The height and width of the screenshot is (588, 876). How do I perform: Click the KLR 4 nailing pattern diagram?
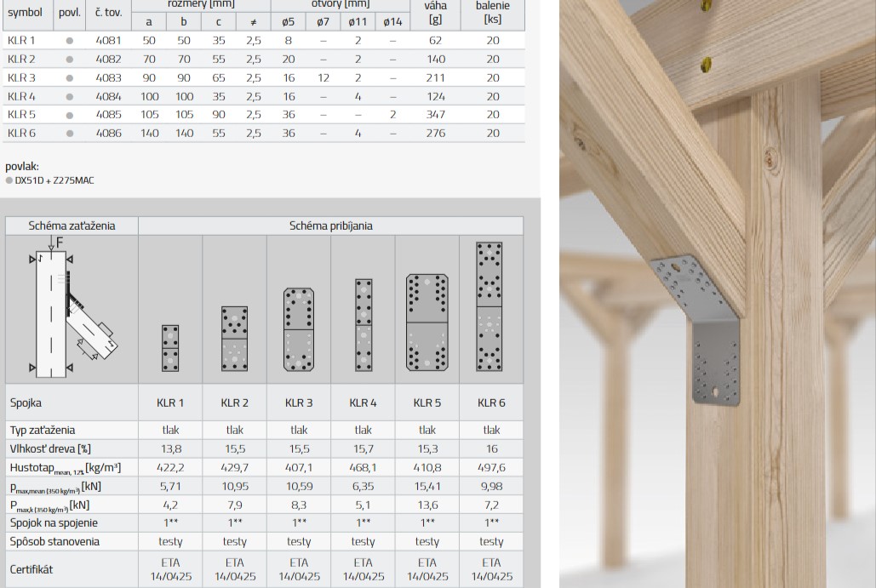tap(364, 325)
